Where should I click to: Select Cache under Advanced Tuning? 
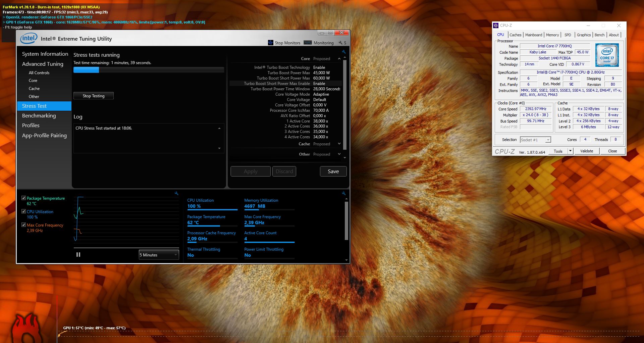[x=34, y=89]
